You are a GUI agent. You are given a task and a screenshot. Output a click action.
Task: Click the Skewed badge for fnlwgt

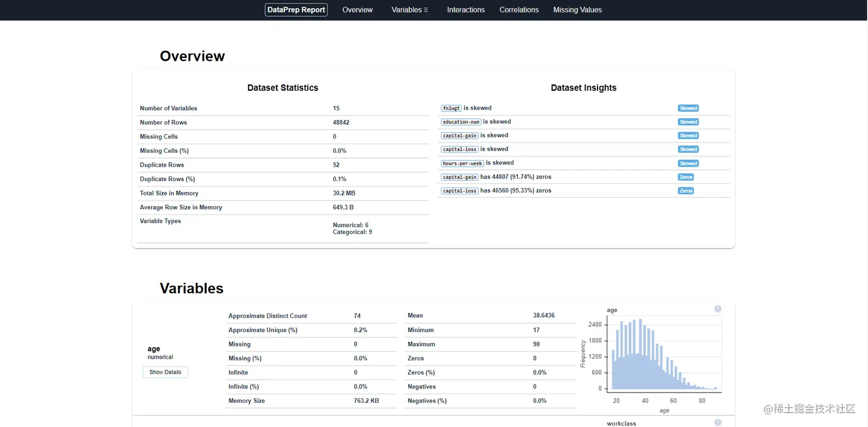click(688, 108)
